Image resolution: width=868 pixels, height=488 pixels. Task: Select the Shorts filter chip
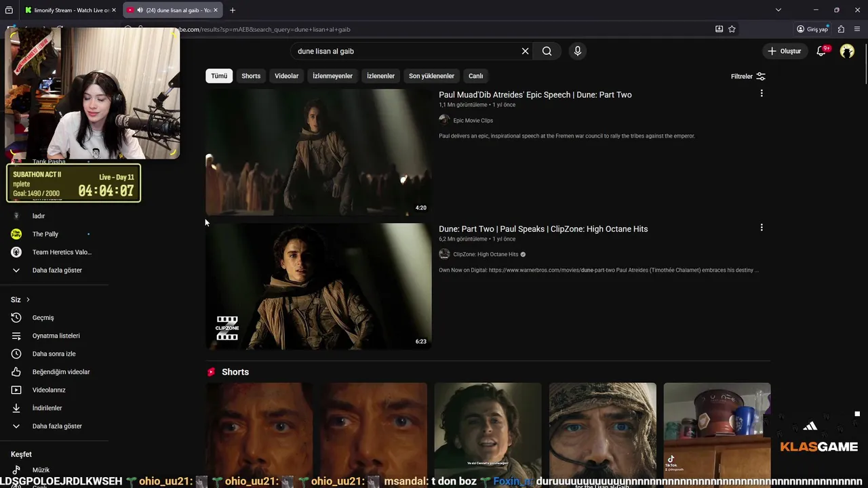click(251, 76)
